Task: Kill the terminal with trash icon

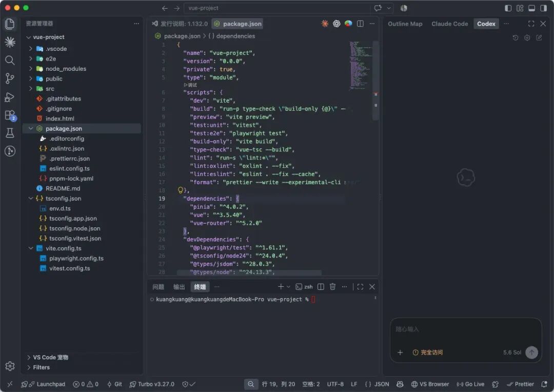Action: pyautogui.click(x=332, y=287)
